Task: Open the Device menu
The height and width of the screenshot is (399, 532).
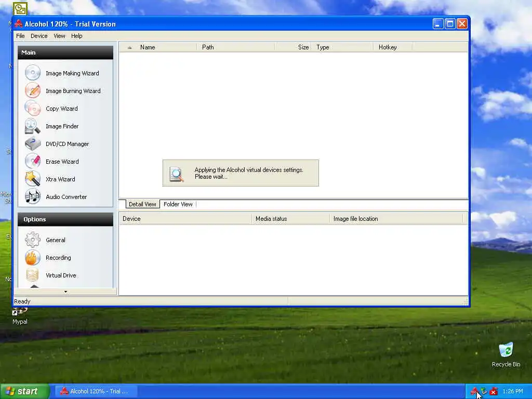Action: tap(39, 36)
